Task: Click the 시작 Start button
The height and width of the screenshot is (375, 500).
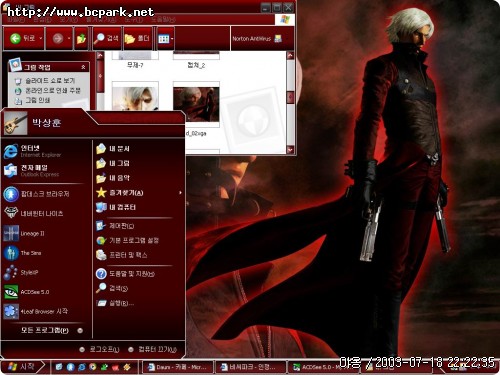Action: tap(22, 367)
